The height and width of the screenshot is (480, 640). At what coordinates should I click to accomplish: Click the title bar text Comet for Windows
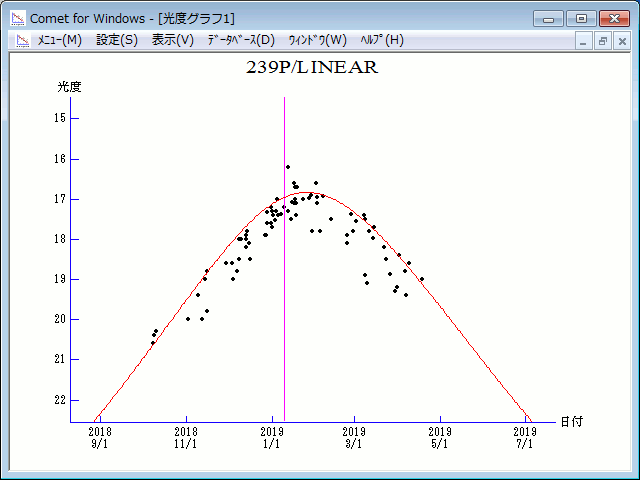[x=87, y=19]
